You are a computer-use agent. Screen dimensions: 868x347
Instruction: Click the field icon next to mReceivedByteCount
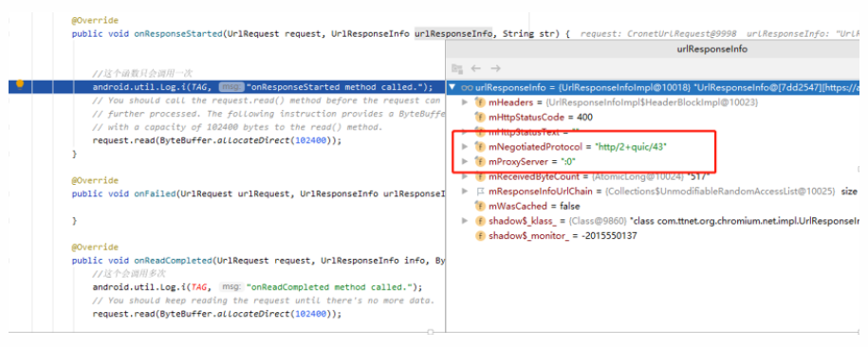pyautogui.click(x=480, y=177)
